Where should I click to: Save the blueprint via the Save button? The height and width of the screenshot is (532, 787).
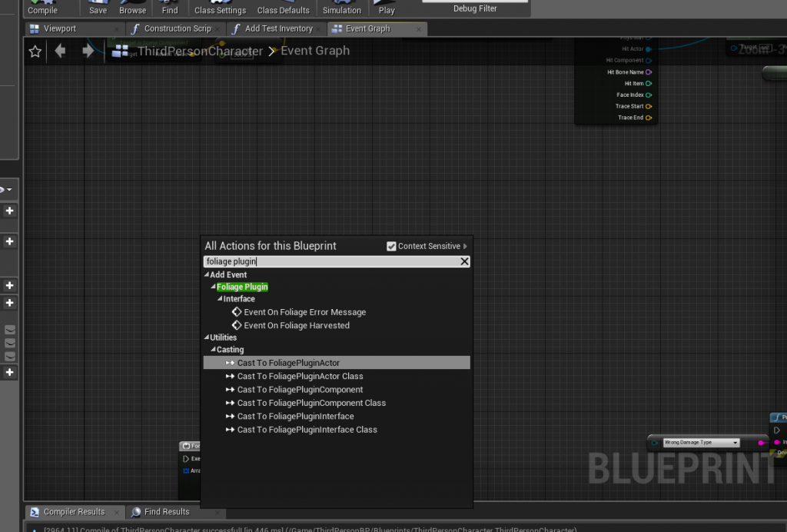click(x=98, y=8)
